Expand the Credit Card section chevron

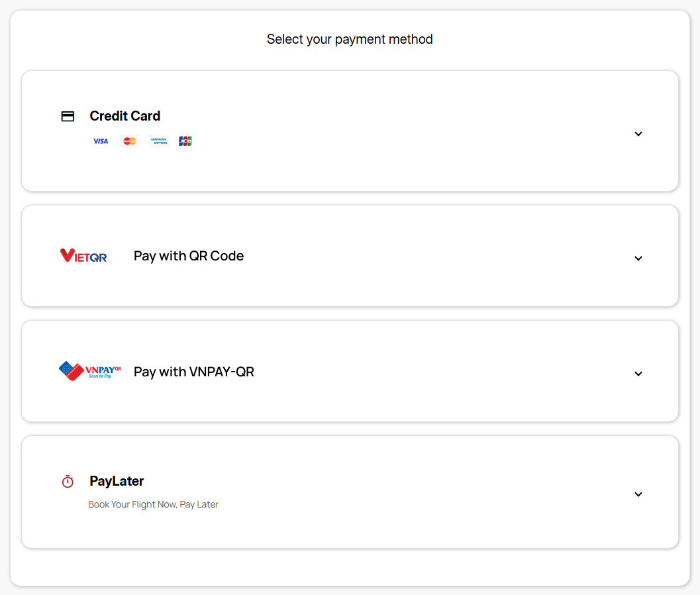coord(638,134)
